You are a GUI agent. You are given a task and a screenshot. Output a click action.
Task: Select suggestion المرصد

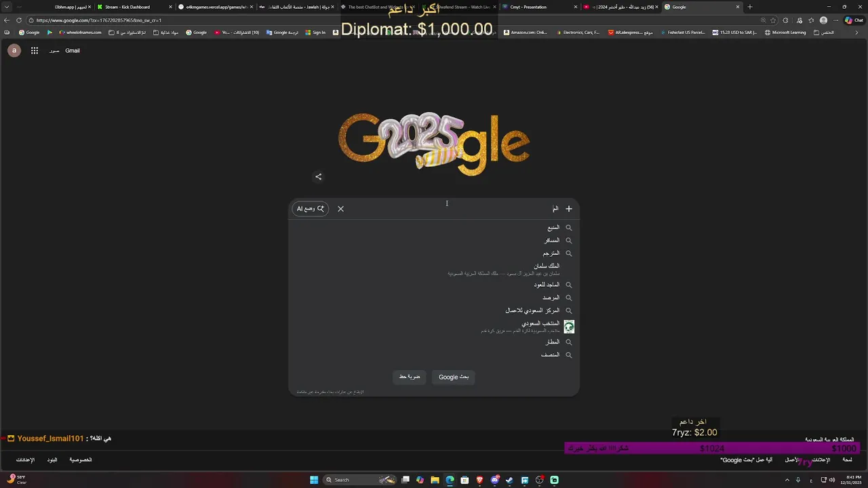pyautogui.click(x=434, y=298)
